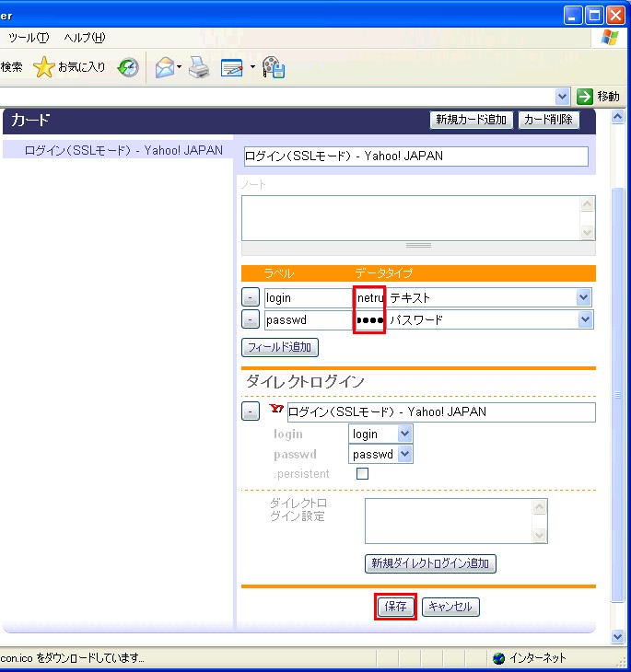This screenshot has height=672, width=631.
Task: Open the login mapping dropdown
Action: (380, 434)
